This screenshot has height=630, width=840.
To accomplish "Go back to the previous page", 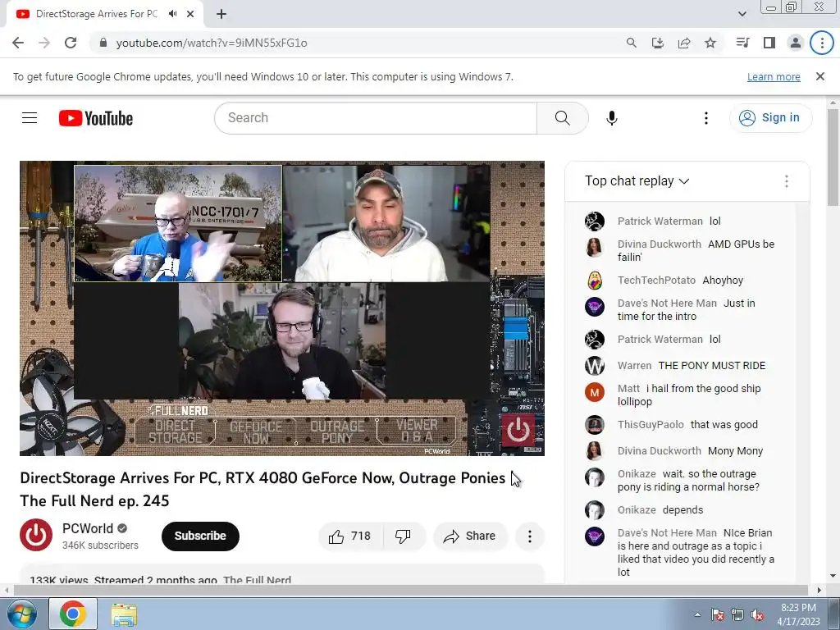I will pyautogui.click(x=18, y=43).
